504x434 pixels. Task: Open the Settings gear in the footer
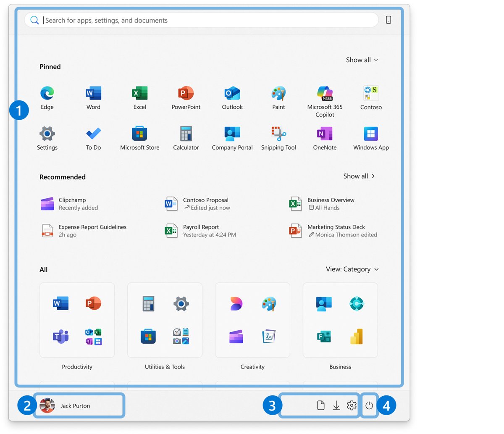(x=352, y=405)
